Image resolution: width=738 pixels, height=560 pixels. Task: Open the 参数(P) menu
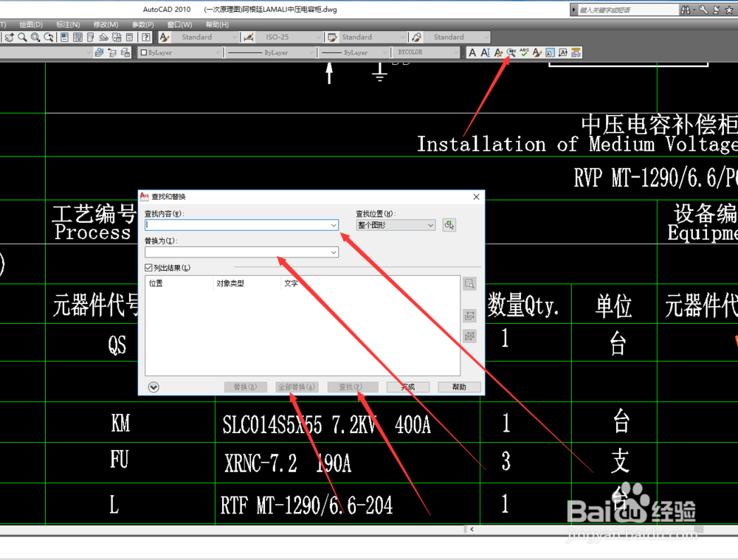pos(142,24)
